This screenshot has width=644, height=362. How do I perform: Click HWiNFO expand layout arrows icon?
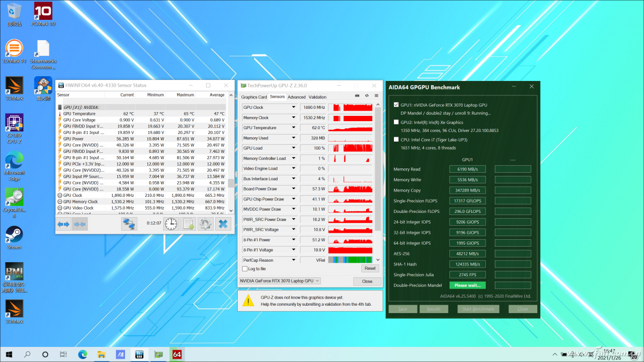tap(63, 224)
